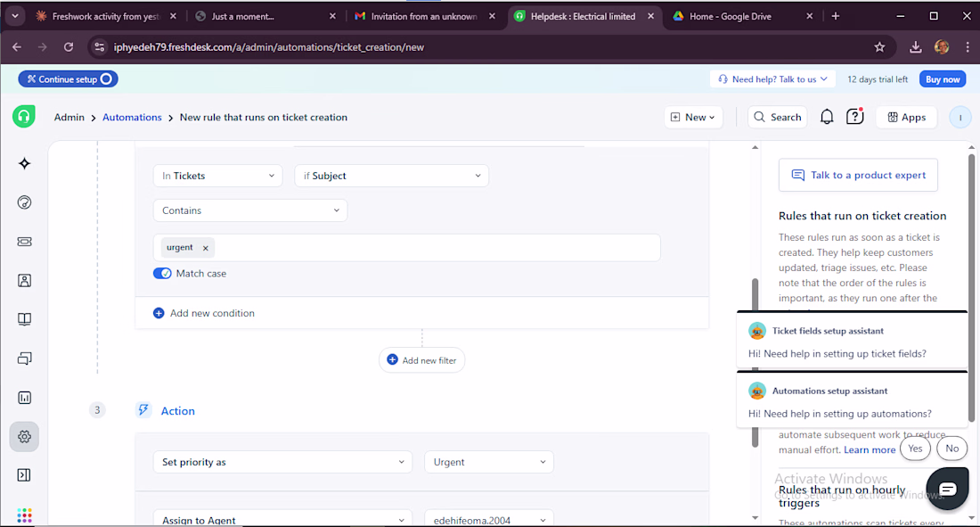
Task: Go back in browser history
Action: coord(17,47)
